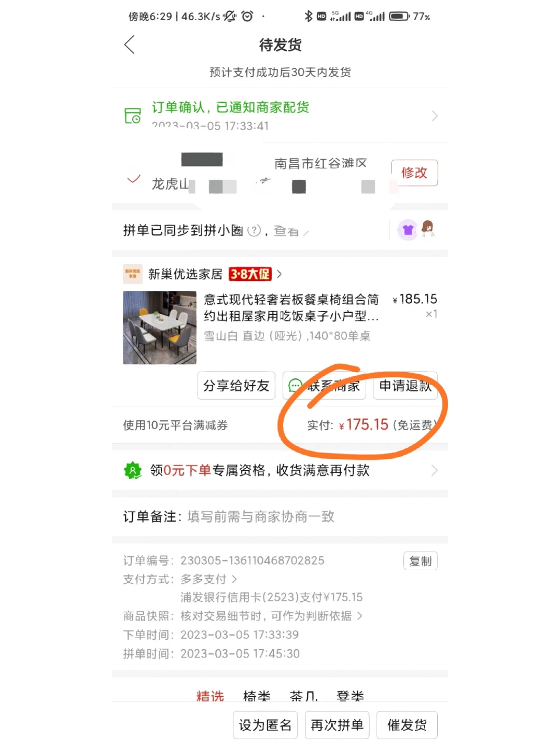
Task: Tap the question mark help icon beside 拼小圈
Action: click(x=254, y=231)
